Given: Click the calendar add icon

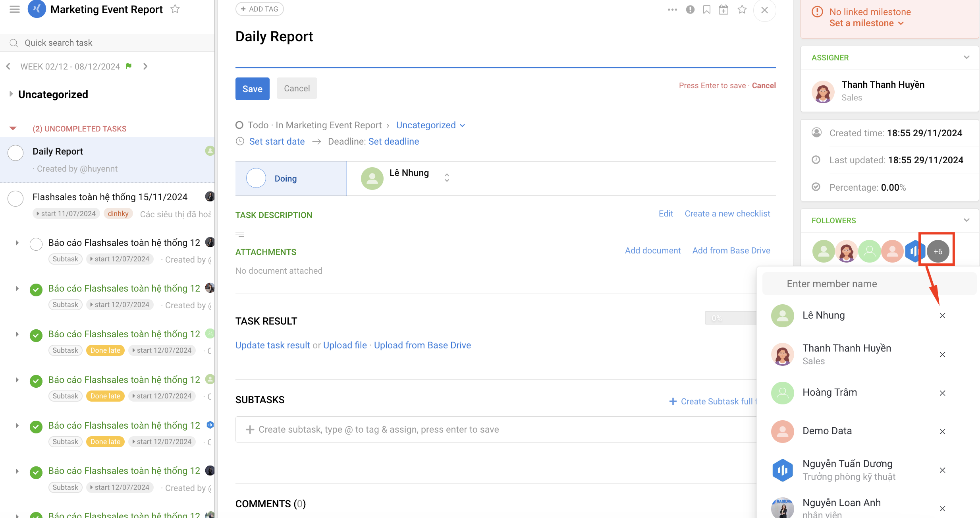Looking at the screenshot, I should 723,10.
